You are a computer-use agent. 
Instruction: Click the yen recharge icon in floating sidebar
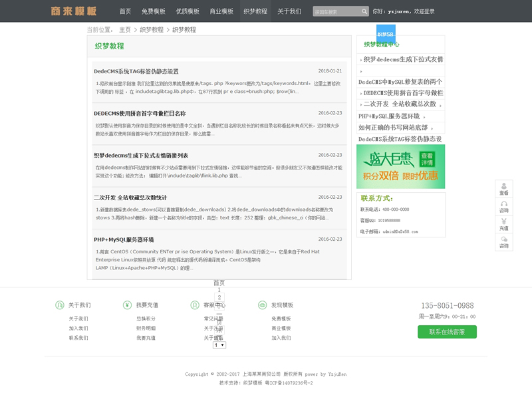(x=504, y=221)
